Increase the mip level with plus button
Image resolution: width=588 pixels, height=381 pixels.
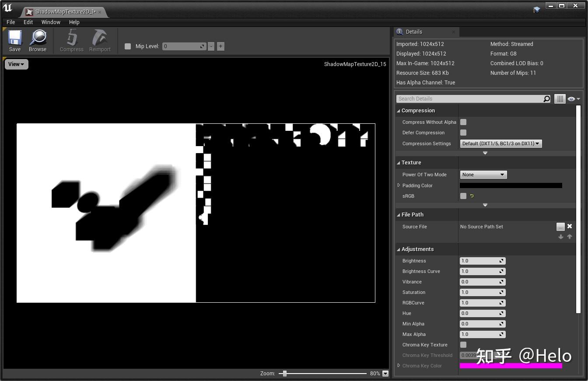220,46
